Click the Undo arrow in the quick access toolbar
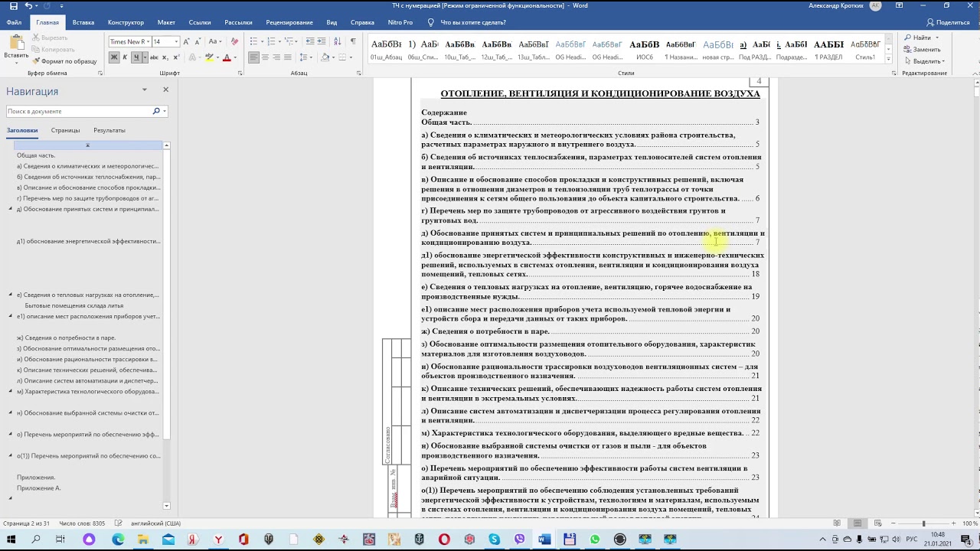This screenshot has height=551, width=980. [29, 5]
